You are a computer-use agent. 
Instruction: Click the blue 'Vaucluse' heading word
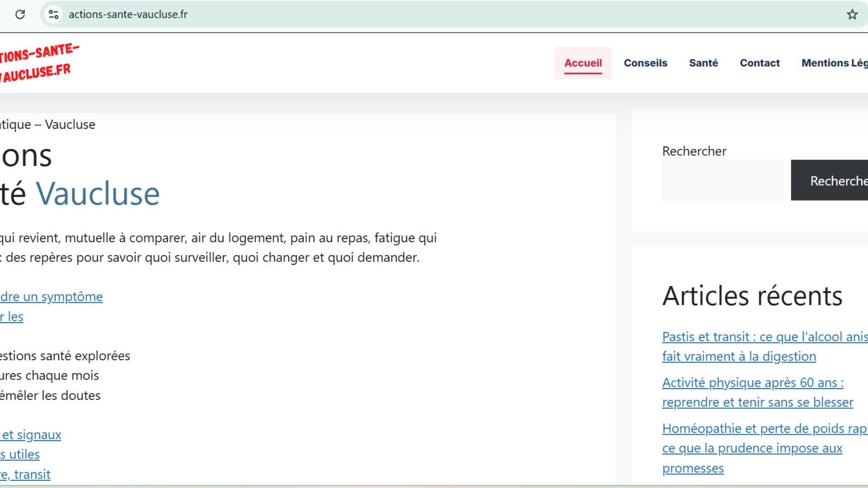(98, 193)
